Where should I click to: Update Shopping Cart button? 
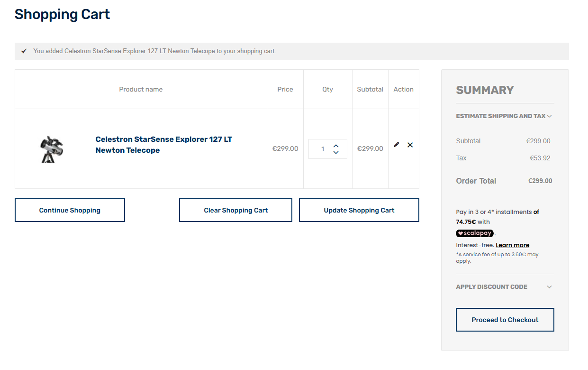tap(359, 210)
